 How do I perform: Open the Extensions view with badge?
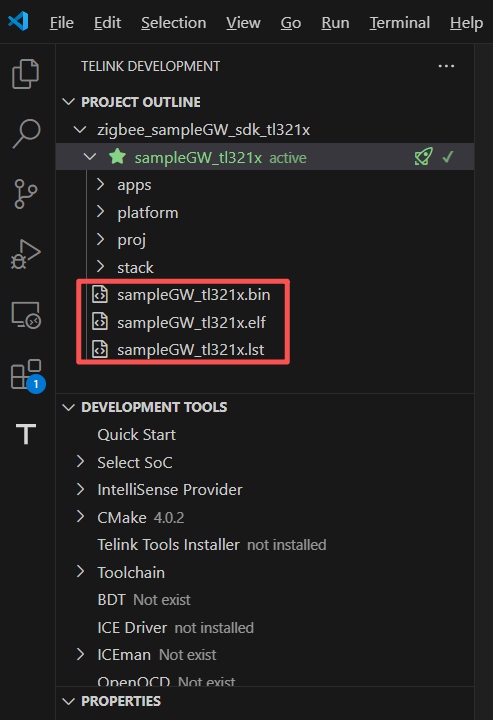[27, 375]
